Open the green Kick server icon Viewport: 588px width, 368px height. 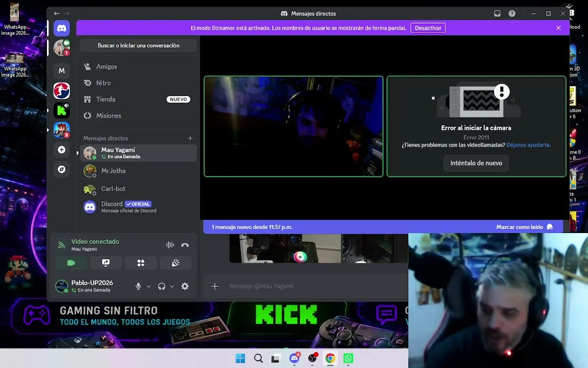[61, 110]
